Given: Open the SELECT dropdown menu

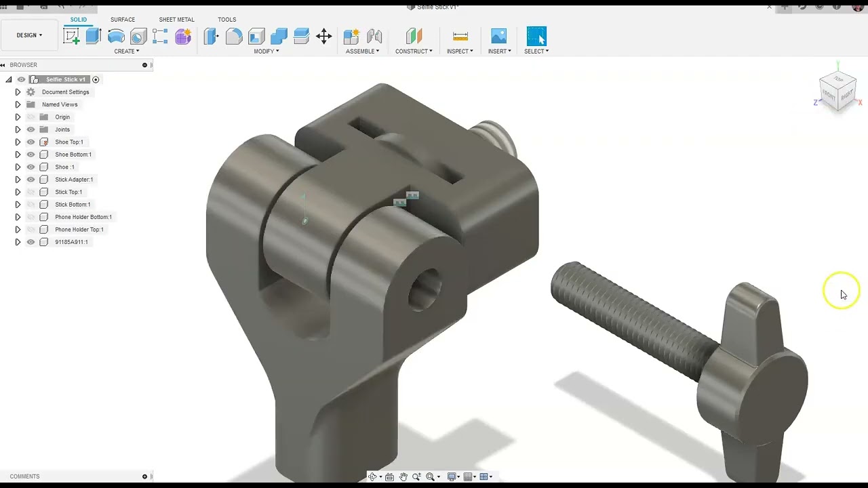Looking at the screenshot, I should pos(536,52).
